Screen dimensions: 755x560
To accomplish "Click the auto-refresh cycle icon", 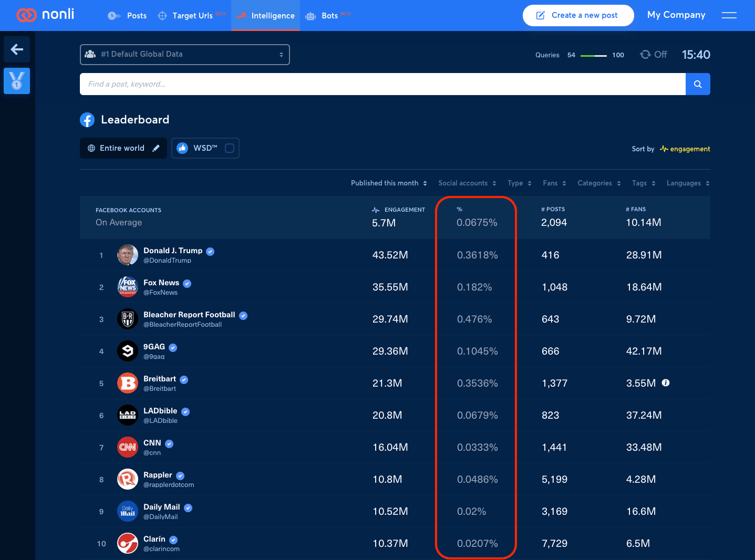I will point(645,55).
